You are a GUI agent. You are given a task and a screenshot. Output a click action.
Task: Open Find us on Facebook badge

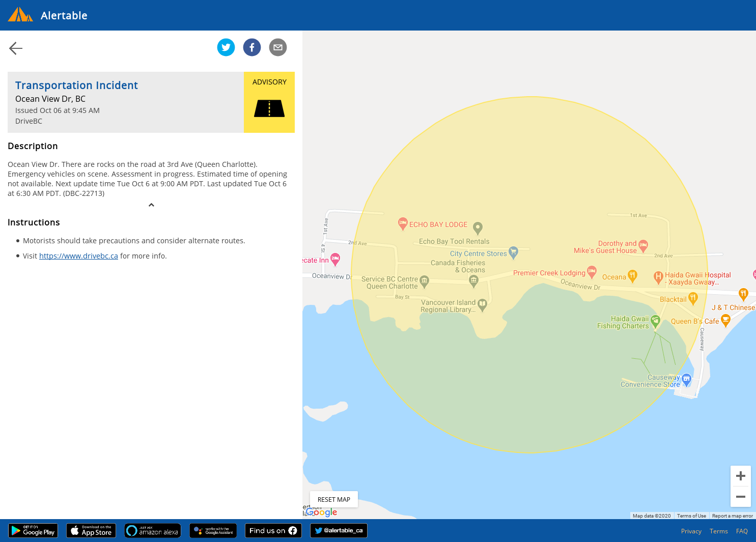coord(273,530)
